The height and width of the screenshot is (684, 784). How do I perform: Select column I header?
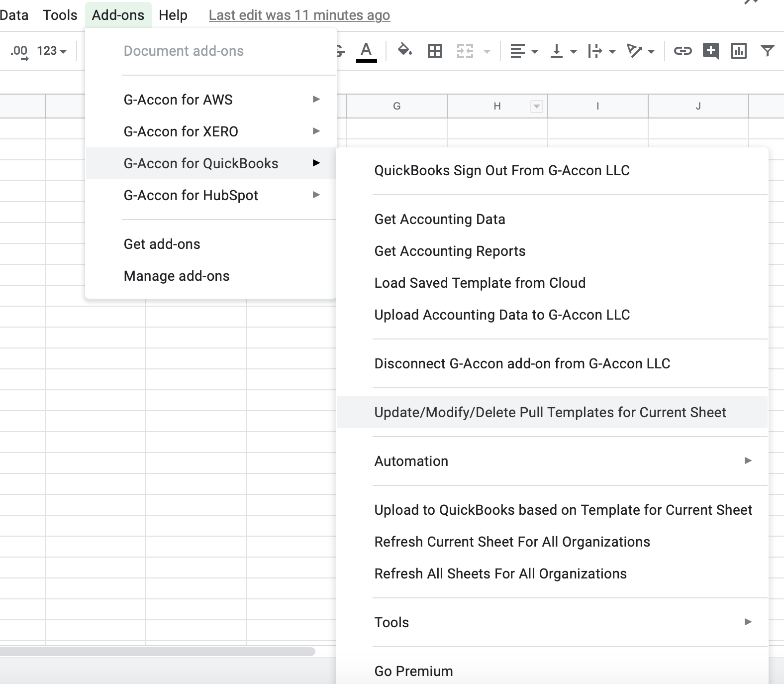[x=597, y=106]
